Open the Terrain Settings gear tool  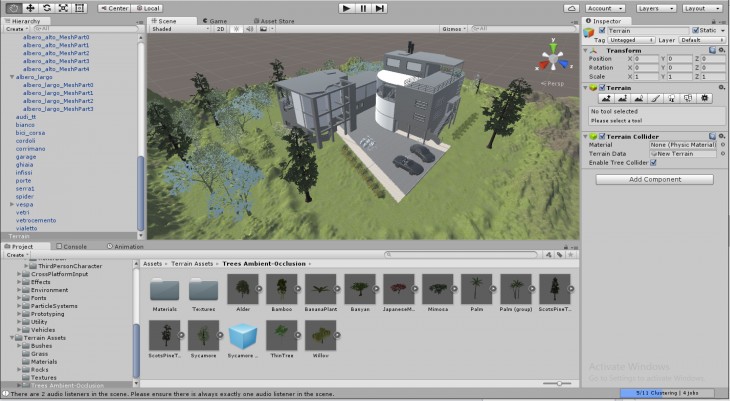point(705,98)
